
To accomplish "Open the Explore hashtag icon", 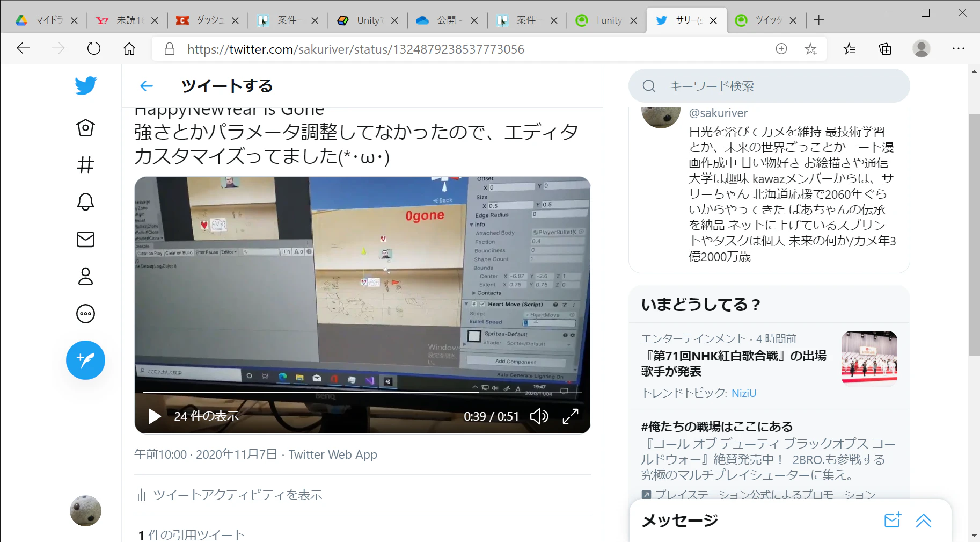I will tap(85, 164).
